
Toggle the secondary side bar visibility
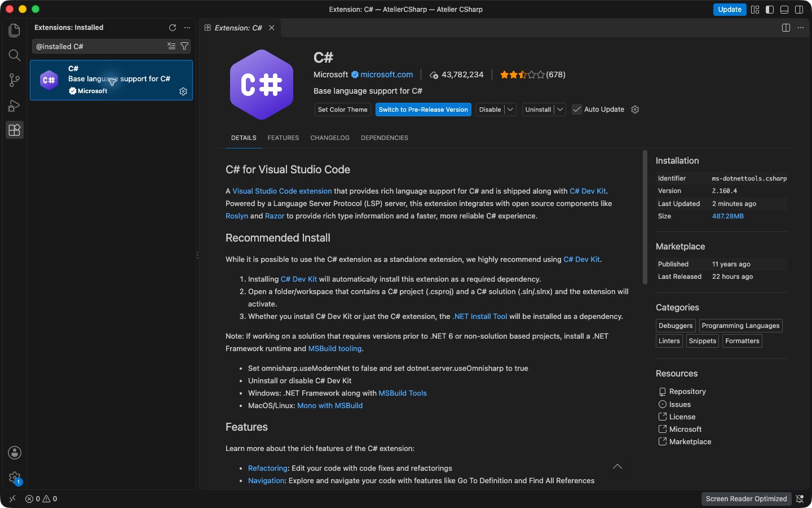pyautogui.click(x=799, y=10)
